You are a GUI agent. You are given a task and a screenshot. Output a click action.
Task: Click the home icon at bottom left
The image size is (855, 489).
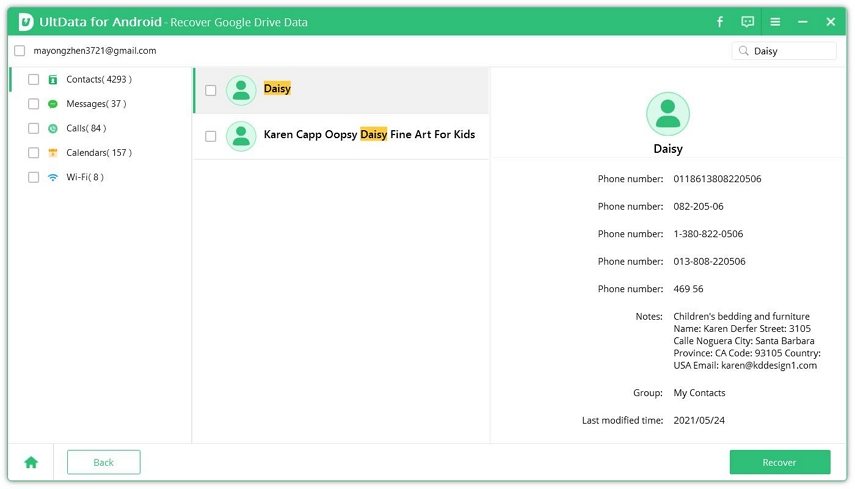31,462
